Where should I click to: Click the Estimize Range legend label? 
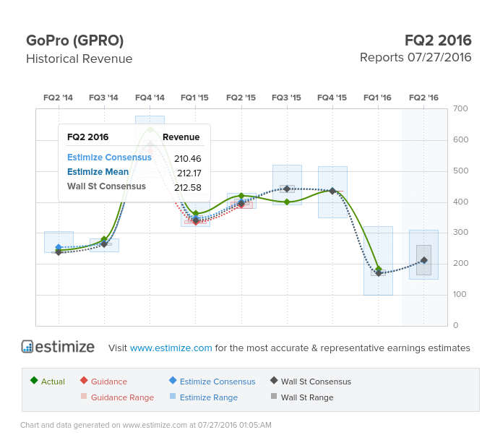[209, 397]
